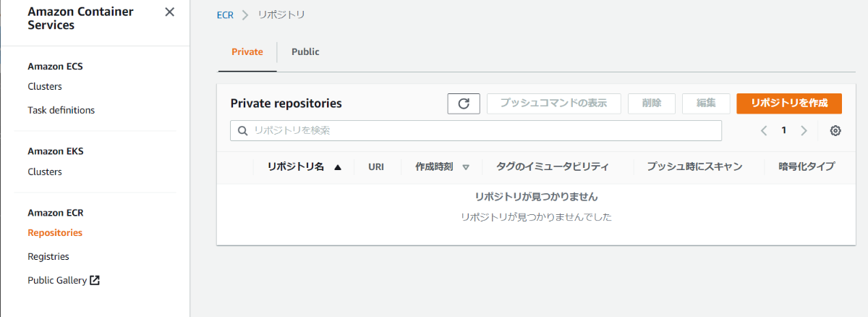Open the ECR breadcrumb link
868x317 pixels.
(x=225, y=15)
